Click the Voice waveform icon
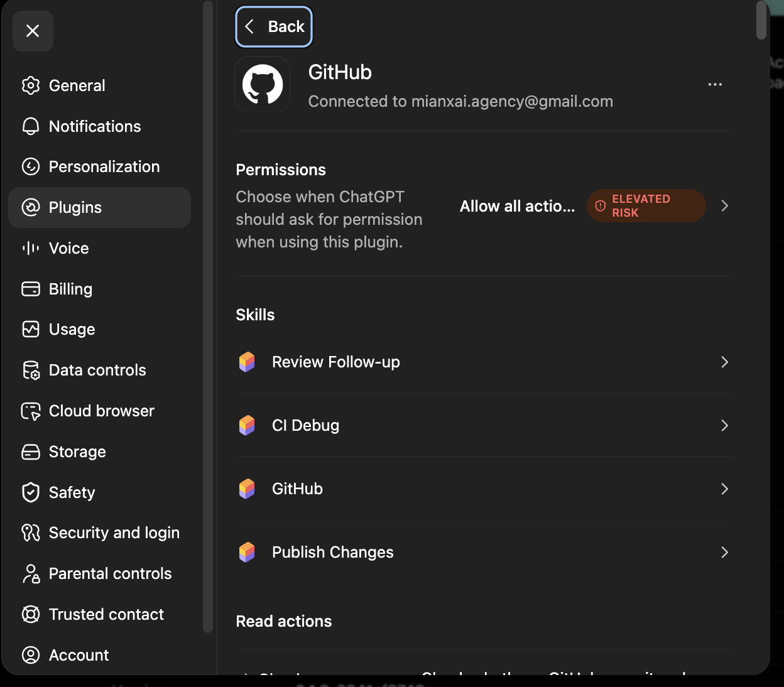 31,248
